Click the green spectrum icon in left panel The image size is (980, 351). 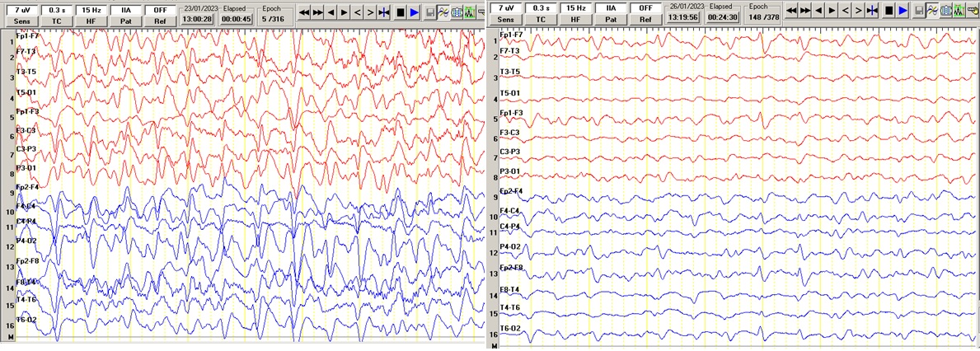[x=469, y=12]
